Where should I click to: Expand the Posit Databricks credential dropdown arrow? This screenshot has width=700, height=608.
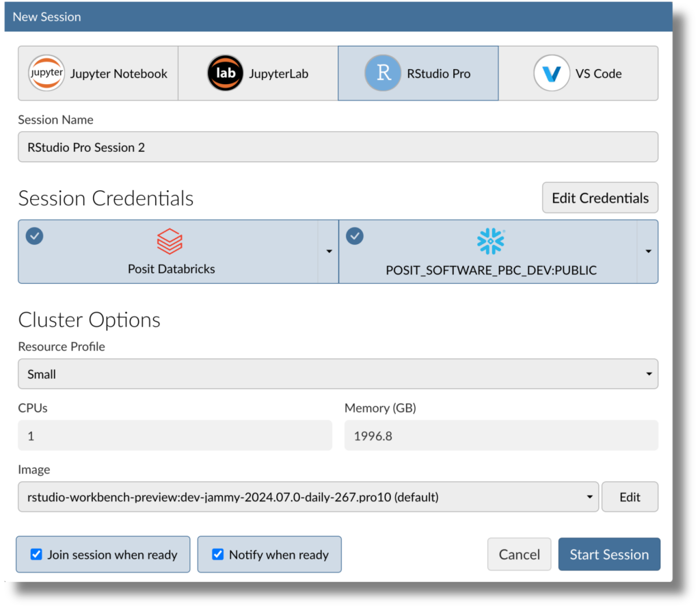329,252
